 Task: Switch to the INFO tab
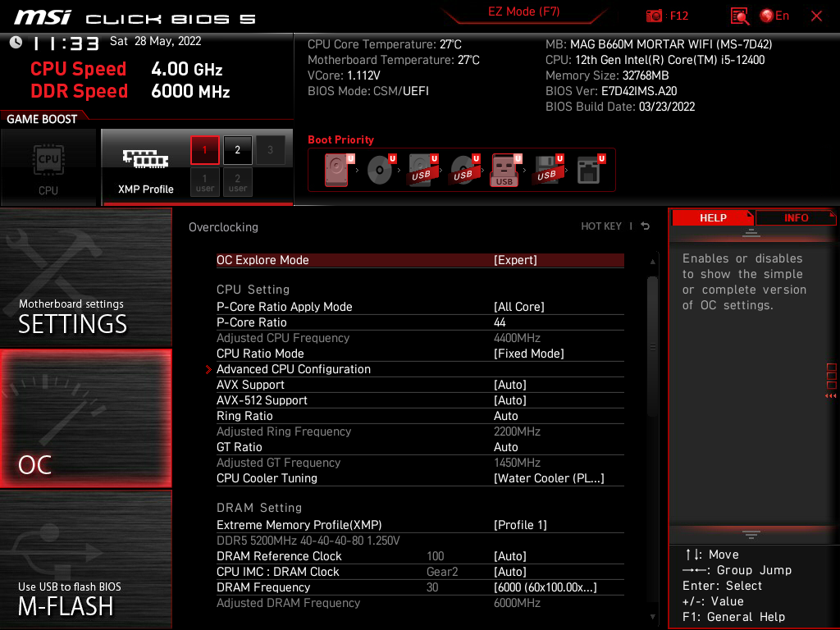(x=796, y=218)
